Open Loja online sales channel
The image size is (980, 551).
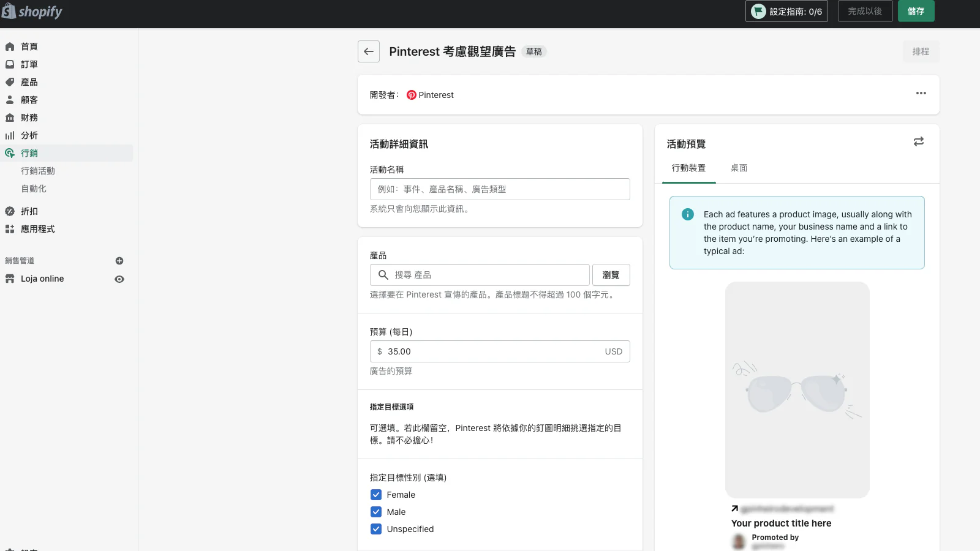[42, 279]
